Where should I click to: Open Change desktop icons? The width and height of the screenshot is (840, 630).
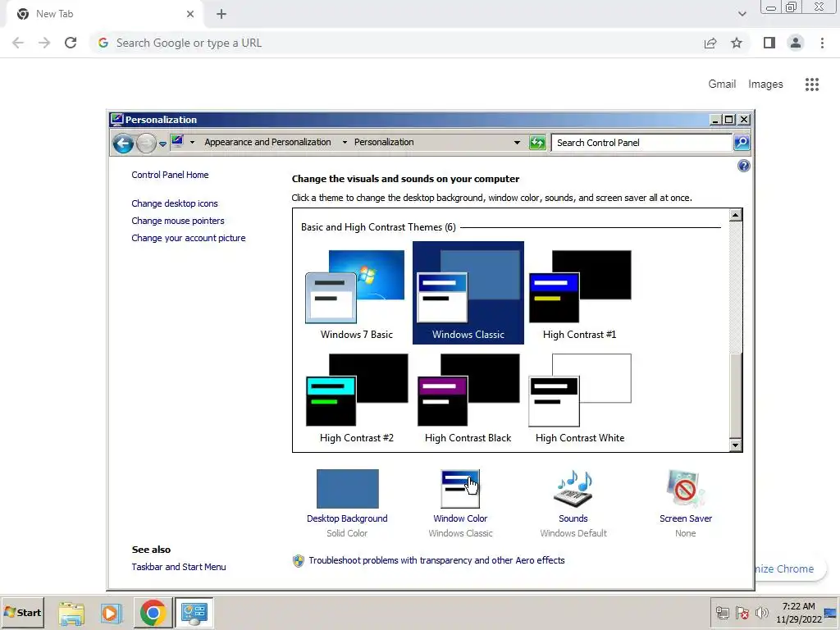(175, 203)
